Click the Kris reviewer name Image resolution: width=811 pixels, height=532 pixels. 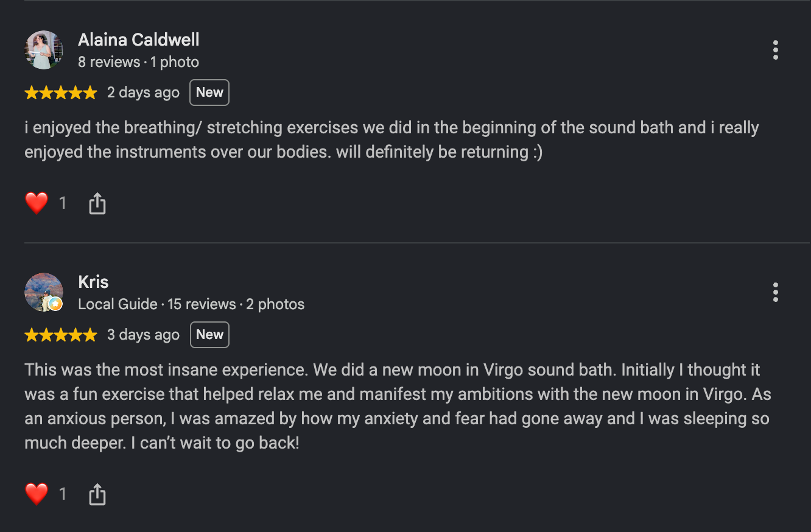tap(93, 282)
